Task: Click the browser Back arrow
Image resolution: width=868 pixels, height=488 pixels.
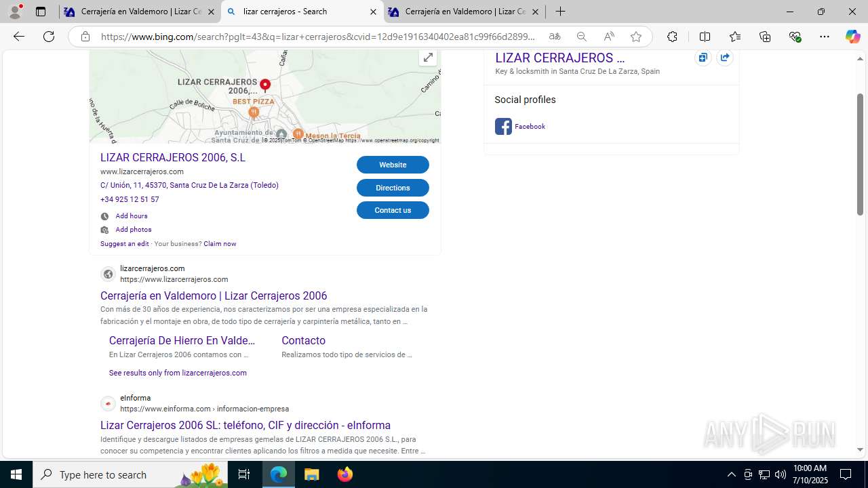Action: coord(19,37)
